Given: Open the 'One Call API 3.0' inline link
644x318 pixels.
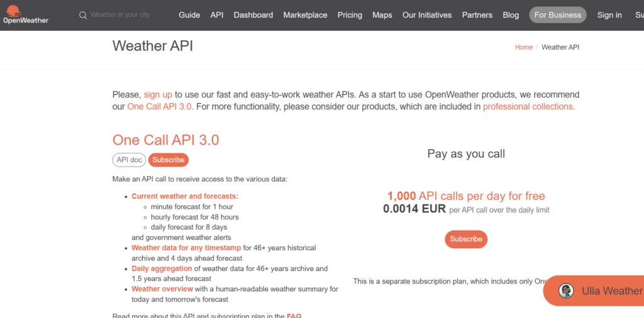Looking at the screenshot, I should (159, 107).
